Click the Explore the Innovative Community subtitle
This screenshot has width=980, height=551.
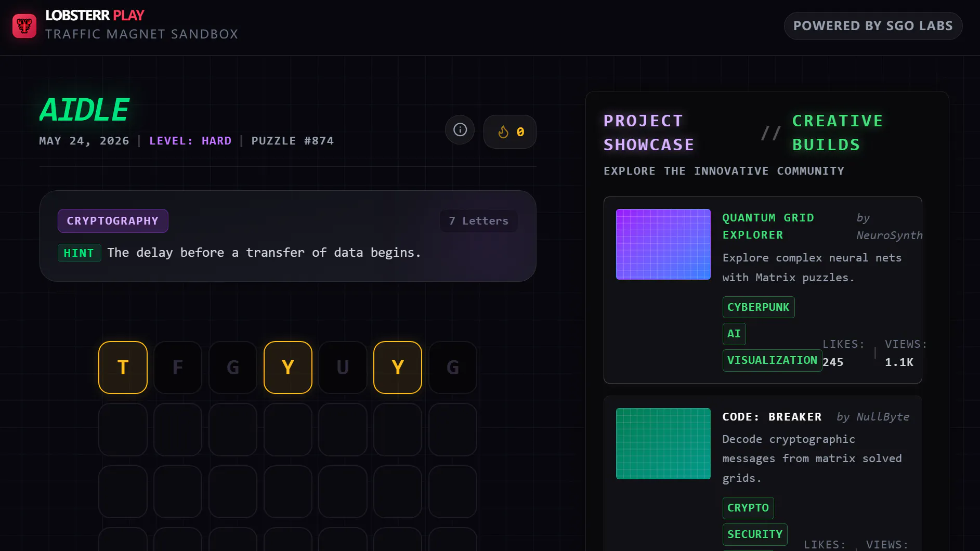point(724,171)
